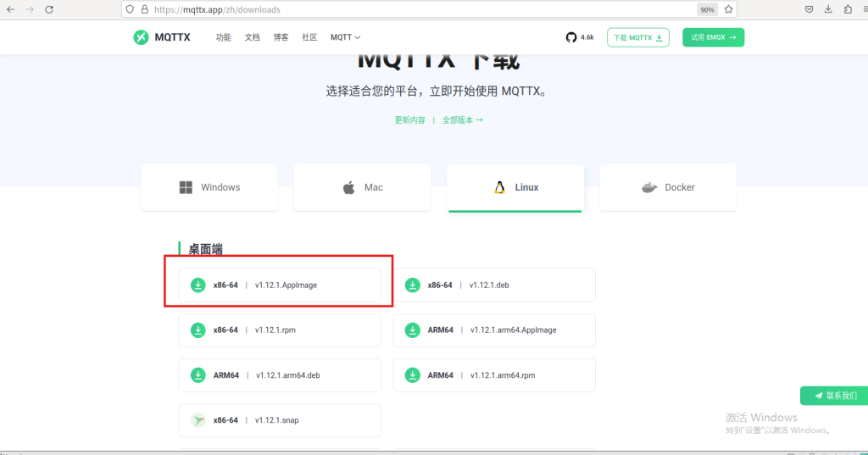This screenshot has width=868, height=455.
Task: Switch to the Windows platform tab
Action: [209, 187]
